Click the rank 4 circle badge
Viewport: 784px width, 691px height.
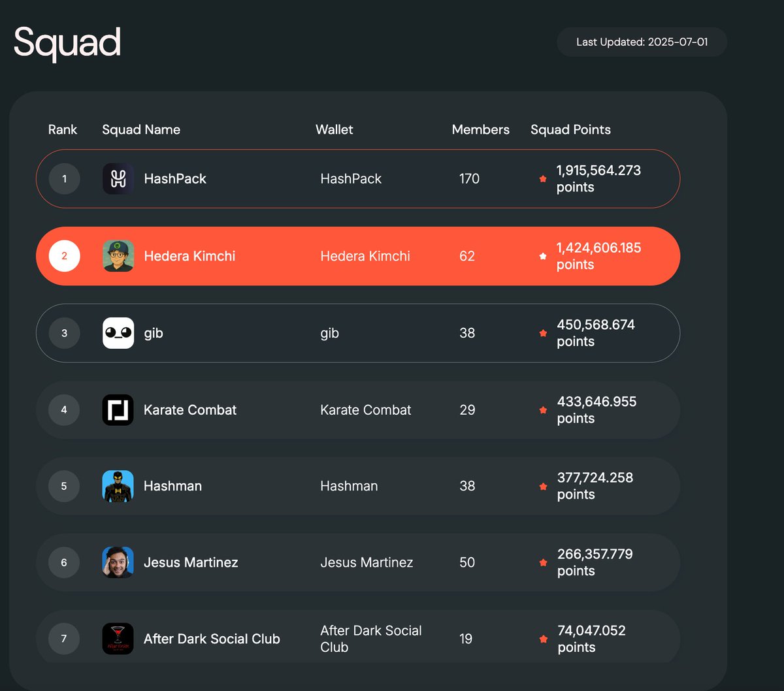tap(64, 410)
